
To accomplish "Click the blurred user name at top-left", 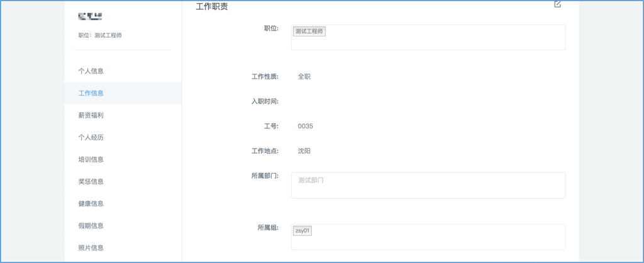I will pos(90,16).
